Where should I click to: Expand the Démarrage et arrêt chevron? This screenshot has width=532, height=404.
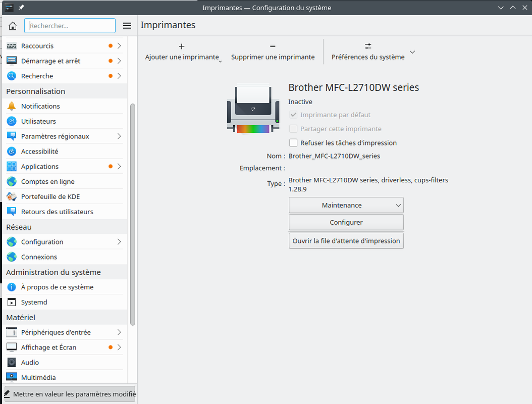coord(119,61)
